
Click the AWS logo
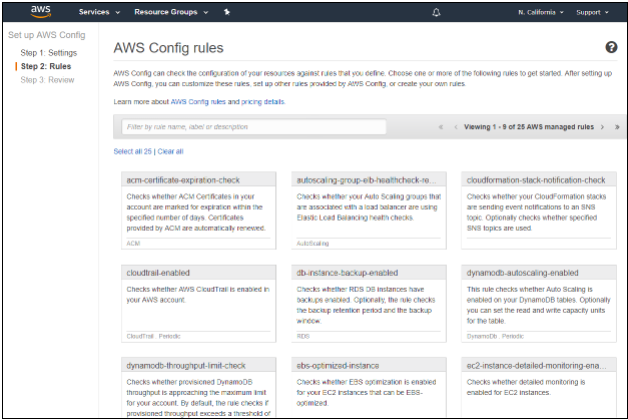tap(41, 12)
